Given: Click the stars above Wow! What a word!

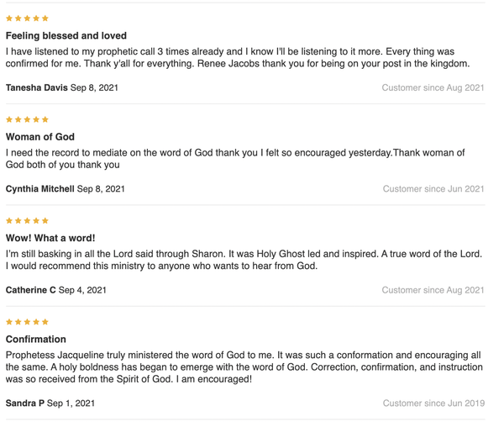Looking at the screenshot, I should [28, 220].
